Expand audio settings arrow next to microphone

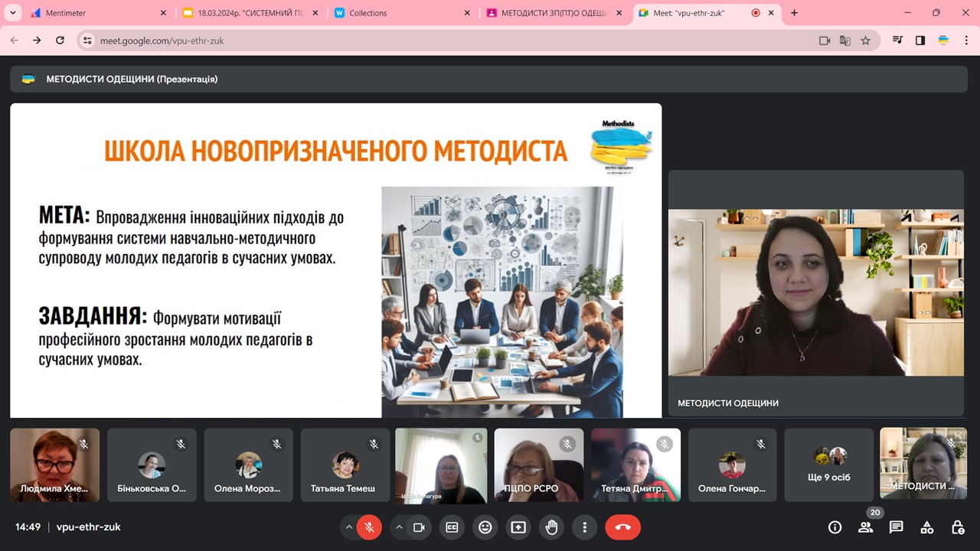click(x=349, y=527)
